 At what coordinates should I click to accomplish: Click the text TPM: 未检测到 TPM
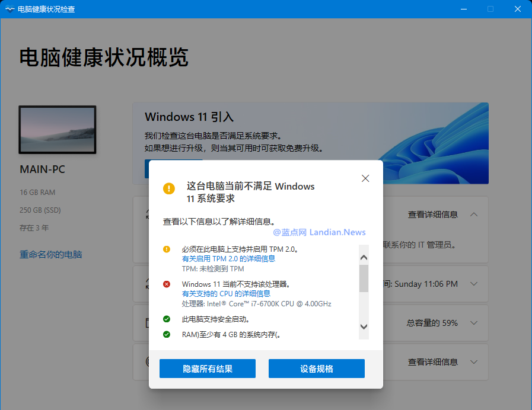pyautogui.click(x=213, y=269)
